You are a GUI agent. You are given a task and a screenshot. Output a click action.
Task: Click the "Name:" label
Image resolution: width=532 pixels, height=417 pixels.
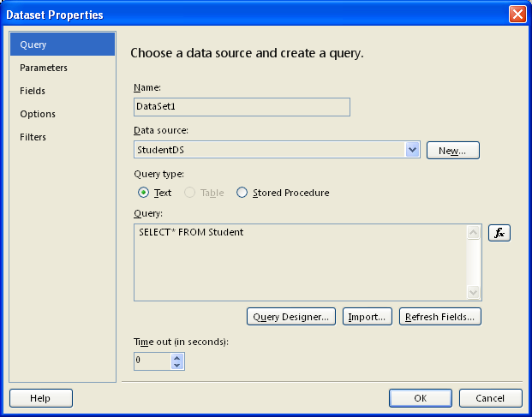[x=147, y=87]
